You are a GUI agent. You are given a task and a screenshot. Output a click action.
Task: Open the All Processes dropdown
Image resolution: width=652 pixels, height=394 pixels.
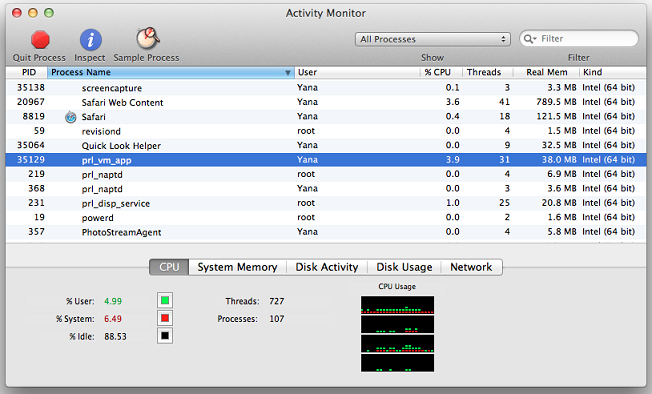click(x=432, y=39)
